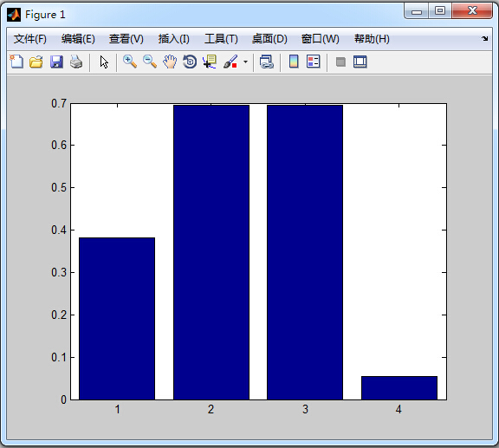Viewport: 499px width, 448px height.
Task: Click the tallest blue bar at x=2
Action: point(211,252)
